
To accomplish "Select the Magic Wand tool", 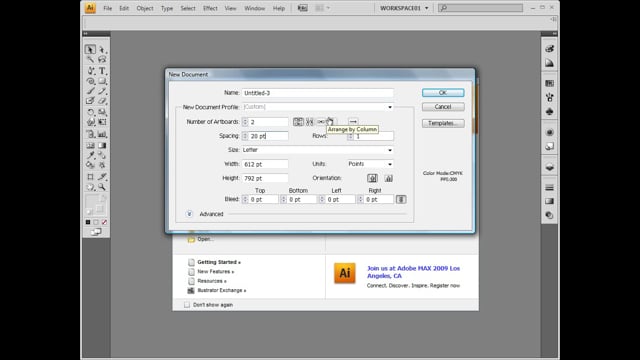I will (90, 60).
